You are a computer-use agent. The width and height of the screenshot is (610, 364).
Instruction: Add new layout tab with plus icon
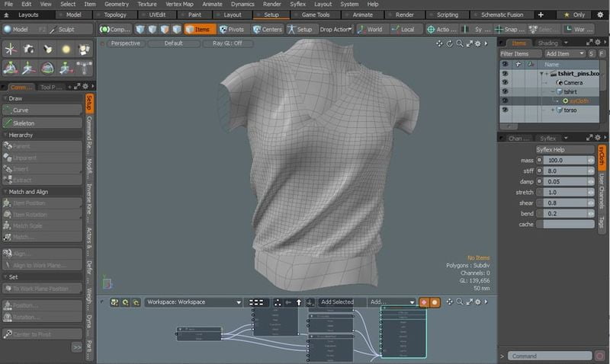(541, 14)
